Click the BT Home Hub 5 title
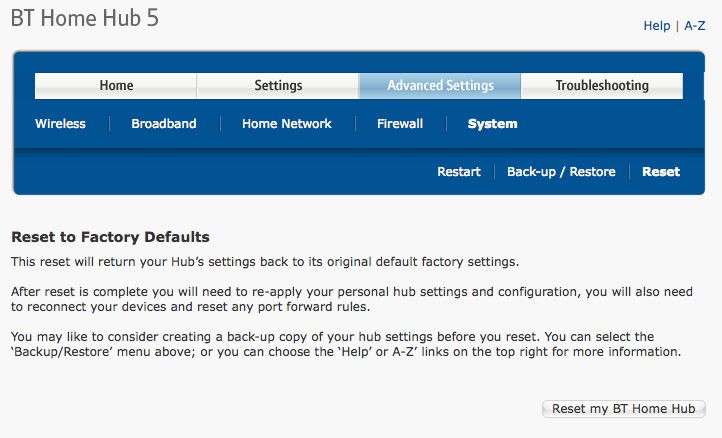Image resolution: width=722 pixels, height=438 pixels. [85, 18]
